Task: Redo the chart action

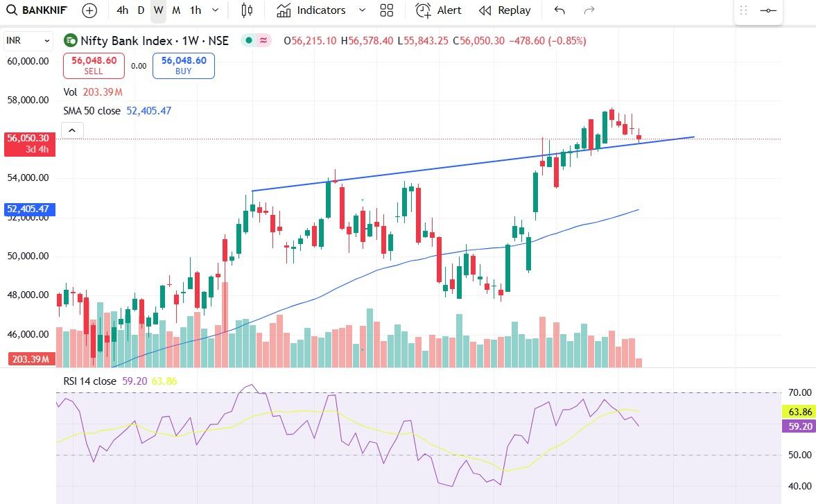Action: click(589, 10)
